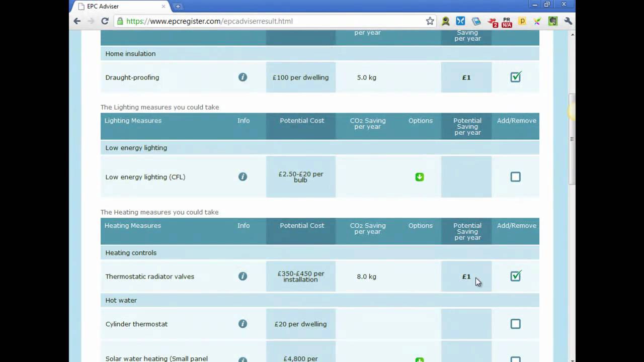Click the 'Low energy lighting' section heading
Screen dimensions: 644x362
point(136,148)
